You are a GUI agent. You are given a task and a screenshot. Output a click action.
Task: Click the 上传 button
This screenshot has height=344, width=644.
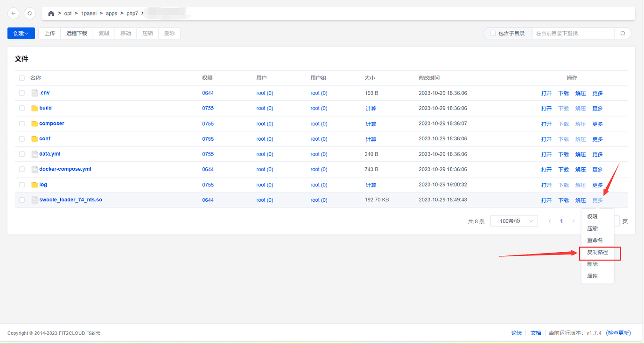pos(49,33)
